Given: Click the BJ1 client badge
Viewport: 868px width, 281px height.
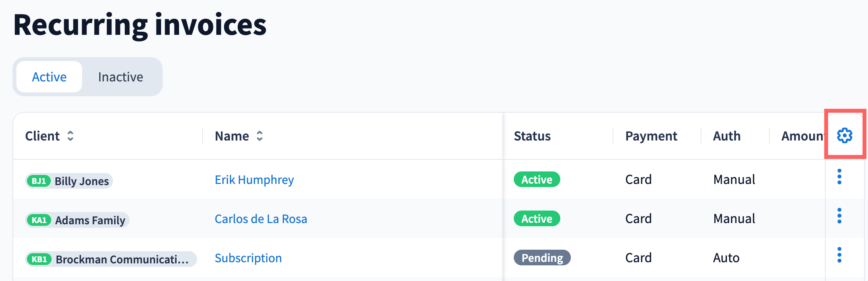Looking at the screenshot, I should [x=39, y=181].
